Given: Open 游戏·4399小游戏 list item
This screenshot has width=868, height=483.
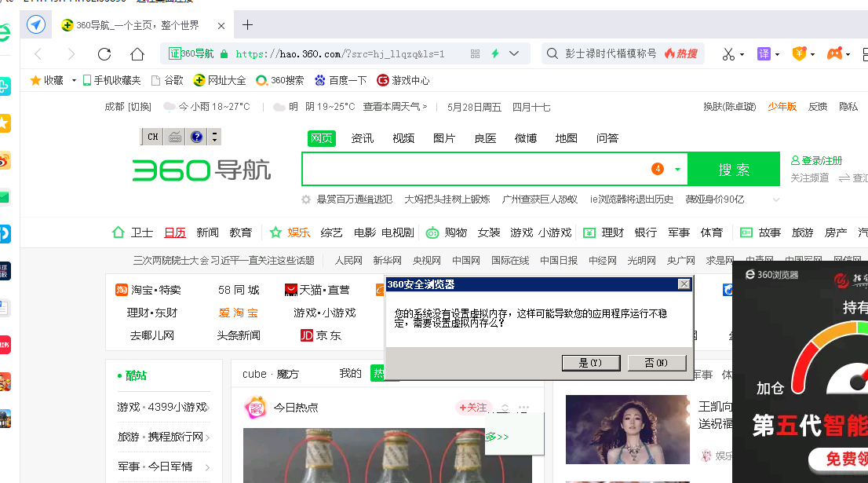Looking at the screenshot, I should click(x=163, y=407).
